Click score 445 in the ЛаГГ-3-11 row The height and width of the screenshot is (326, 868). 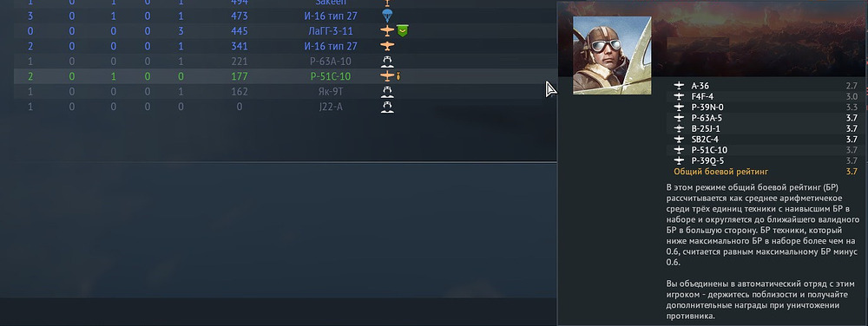(x=240, y=31)
